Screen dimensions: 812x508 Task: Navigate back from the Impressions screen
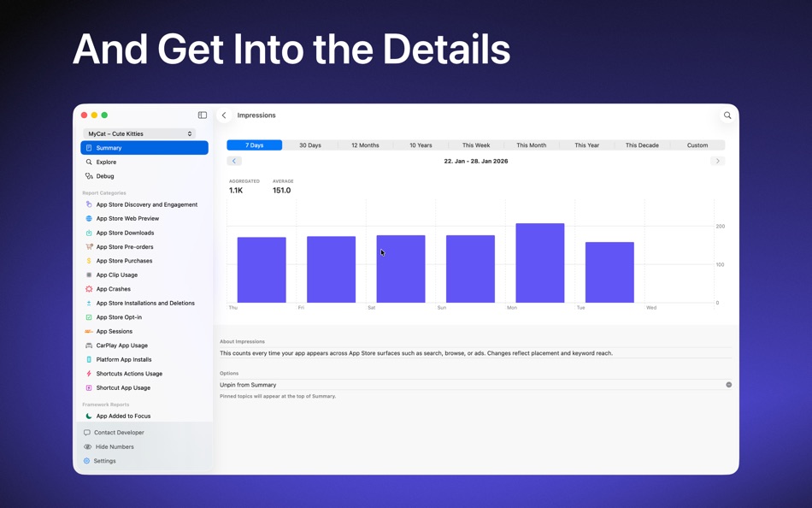point(224,115)
